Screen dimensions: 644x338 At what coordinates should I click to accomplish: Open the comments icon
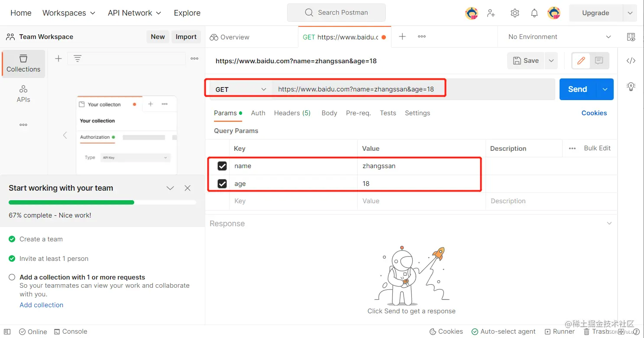pyautogui.click(x=599, y=61)
